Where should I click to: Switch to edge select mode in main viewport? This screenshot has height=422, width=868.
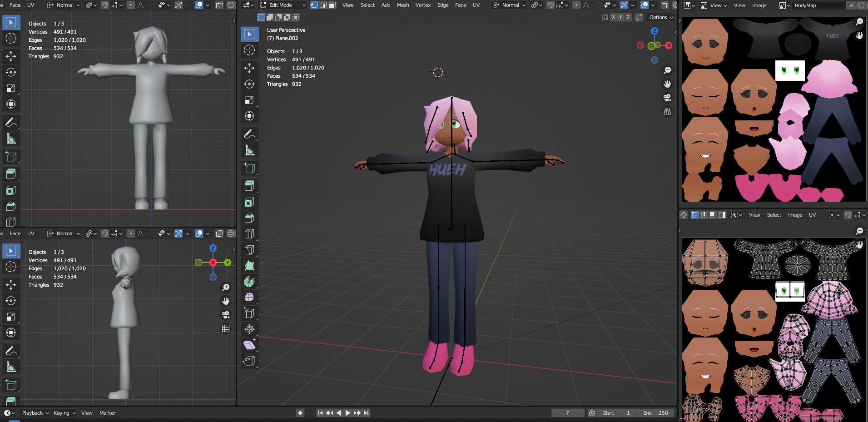tap(323, 5)
